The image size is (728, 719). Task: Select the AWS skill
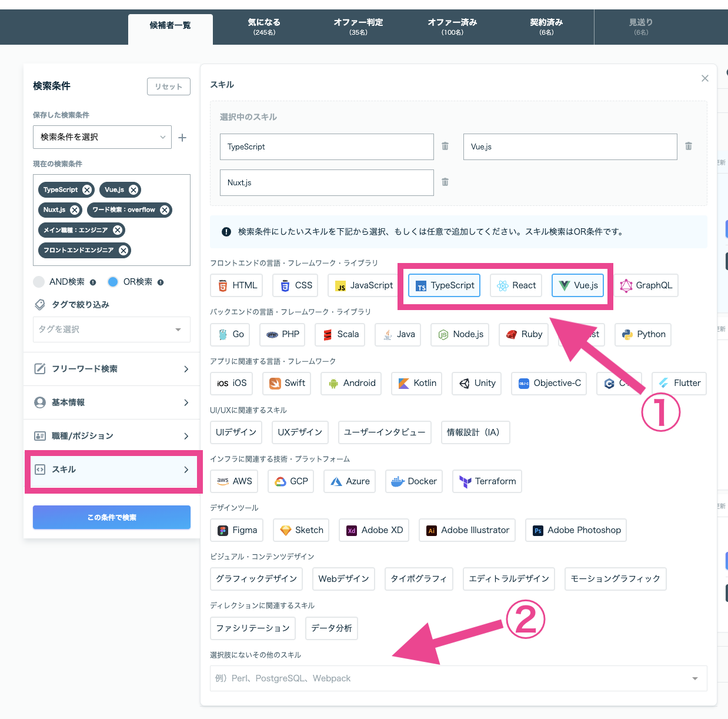(234, 481)
